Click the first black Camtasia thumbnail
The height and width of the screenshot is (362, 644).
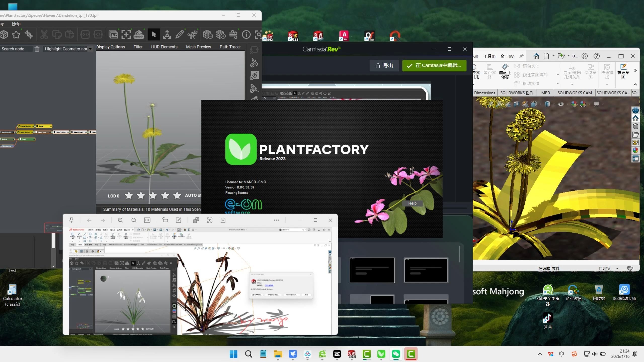click(x=372, y=270)
